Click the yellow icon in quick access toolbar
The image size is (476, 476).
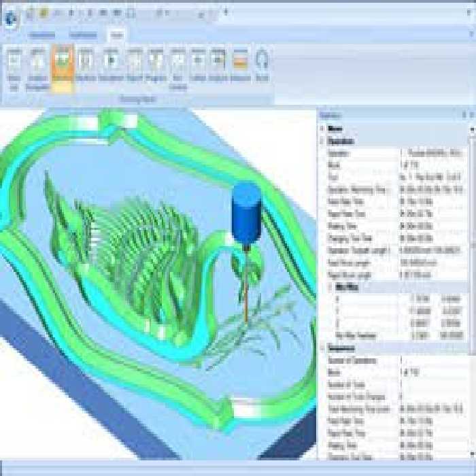tap(43, 12)
